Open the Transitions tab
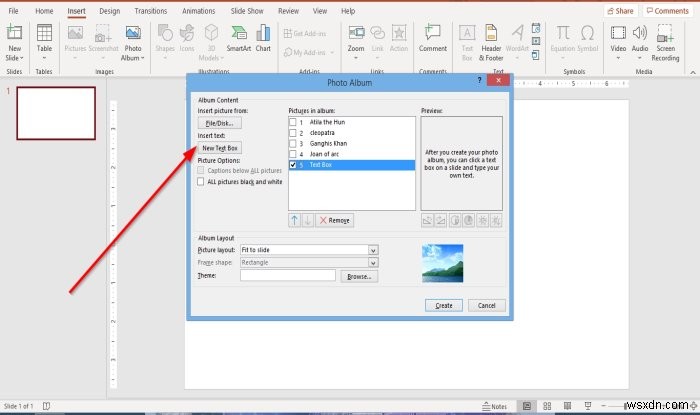 point(150,11)
